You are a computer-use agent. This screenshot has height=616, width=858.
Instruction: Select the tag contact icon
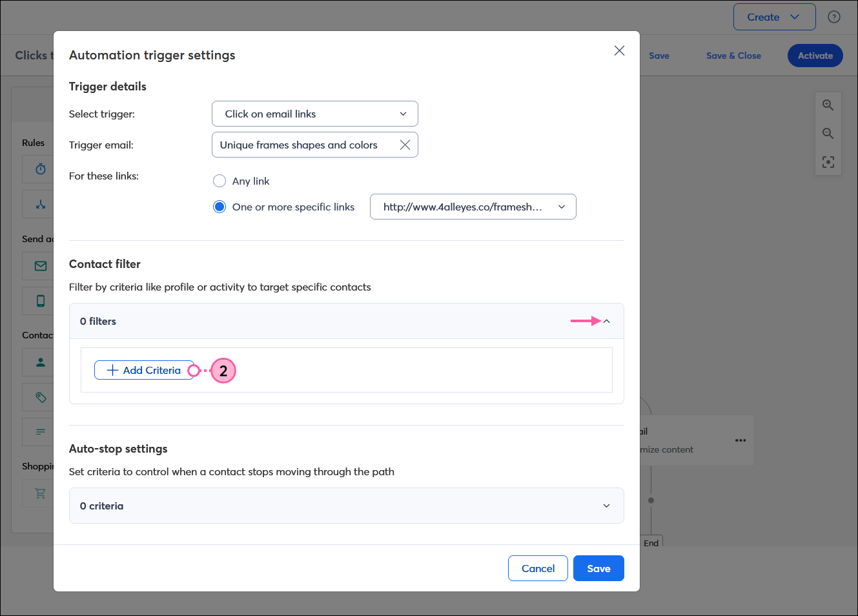pyautogui.click(x=41, y=397)
